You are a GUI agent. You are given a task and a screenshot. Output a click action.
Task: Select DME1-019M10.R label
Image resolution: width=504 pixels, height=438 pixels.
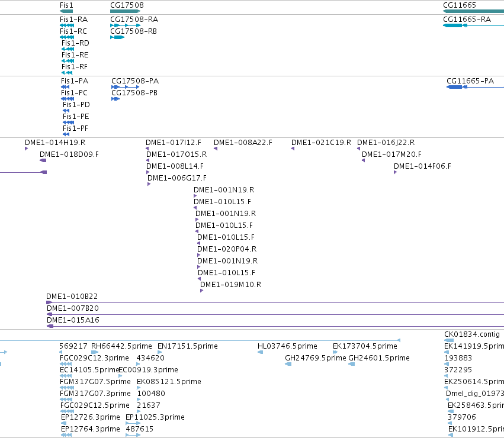[231, 285]
